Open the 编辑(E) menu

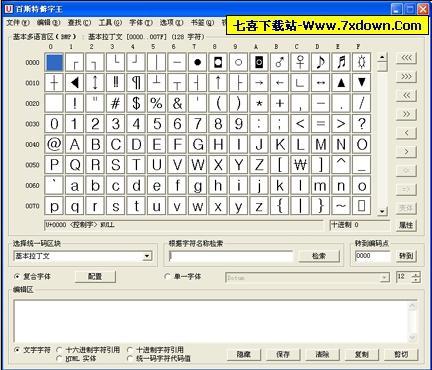tap(48, 23)
